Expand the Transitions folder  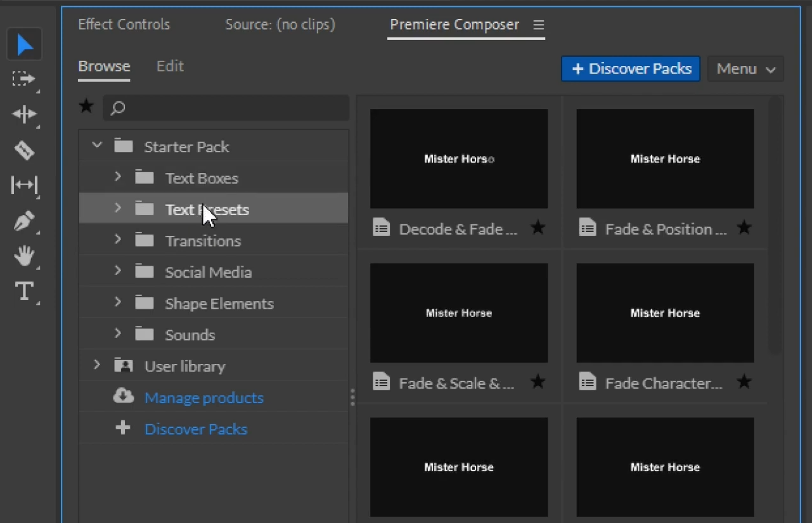pos(117,240)
